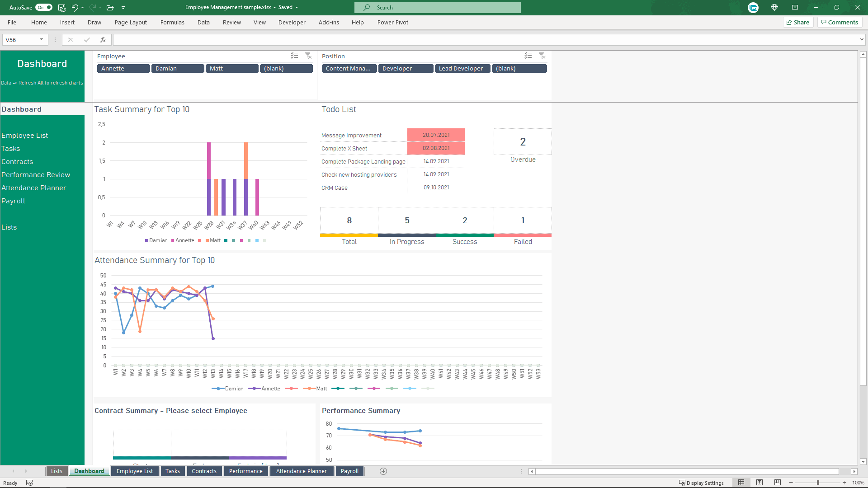Open the Name Box dropdown arrow
This screenshot has width=868, height=488.
(41, 40)
